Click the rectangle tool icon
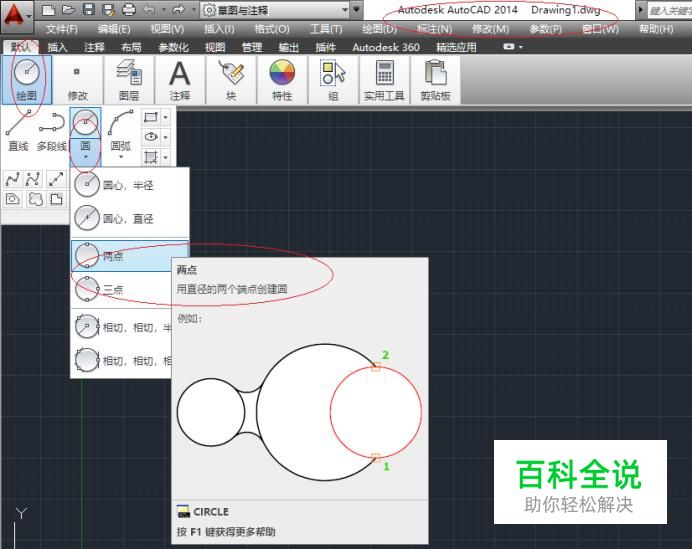692x549 pixels. [151, 117]
